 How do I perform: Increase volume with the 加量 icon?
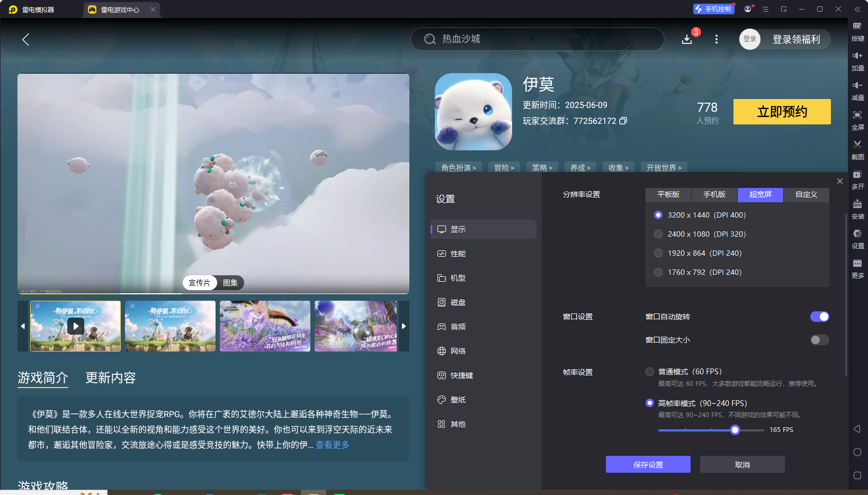[x=858, y=61]
